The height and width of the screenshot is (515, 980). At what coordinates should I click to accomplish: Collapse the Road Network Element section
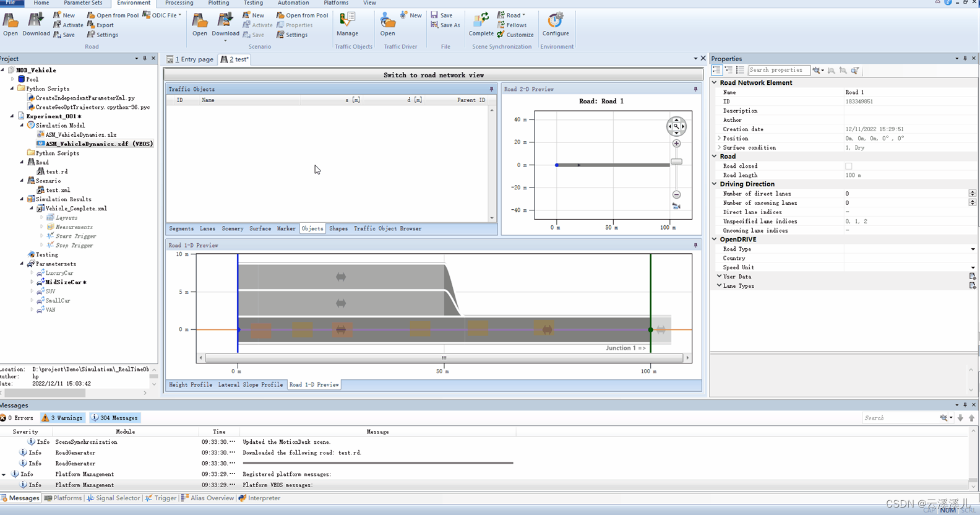715,82
